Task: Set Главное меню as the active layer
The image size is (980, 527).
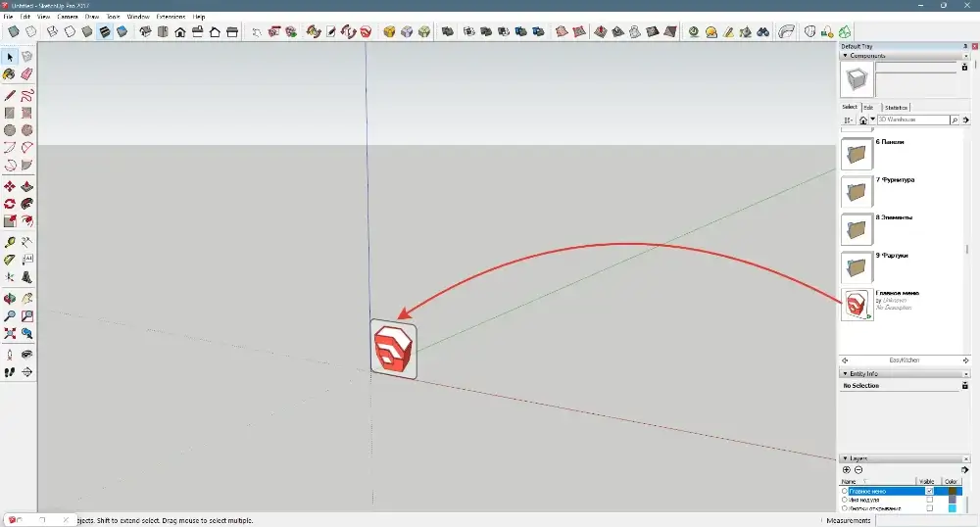Action: (845, 492)
